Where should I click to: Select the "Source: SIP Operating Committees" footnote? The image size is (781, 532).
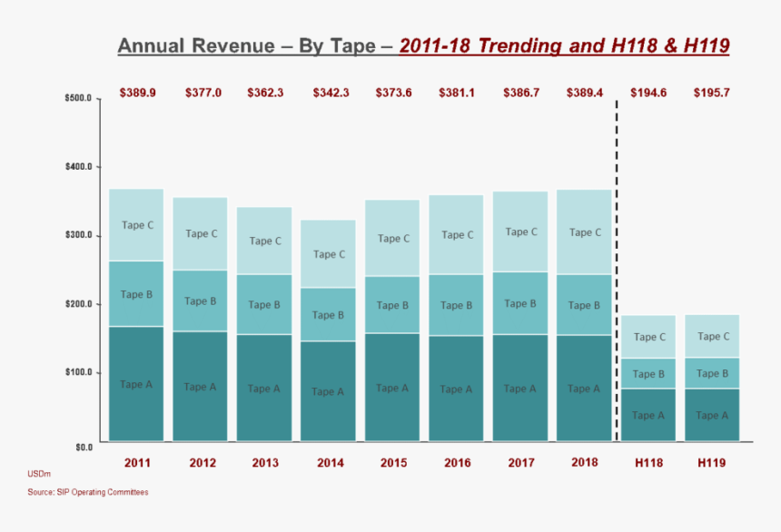point(88,492)
